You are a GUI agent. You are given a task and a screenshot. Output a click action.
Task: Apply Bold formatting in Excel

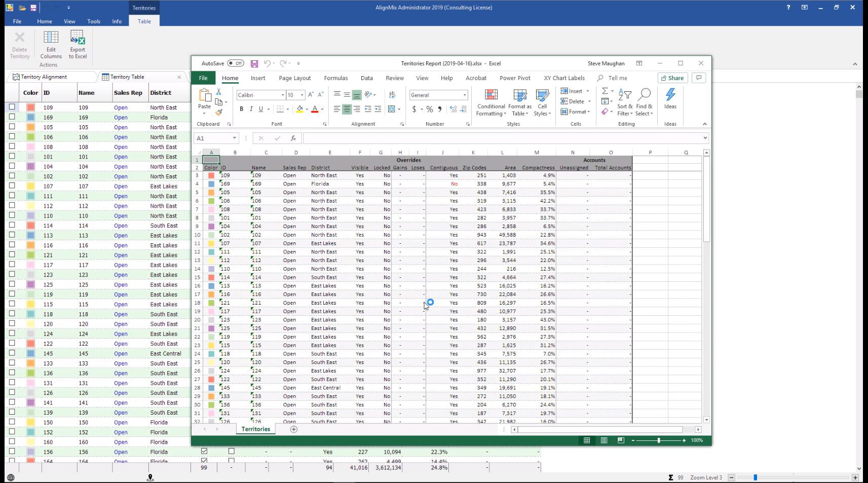pos(242,109)
